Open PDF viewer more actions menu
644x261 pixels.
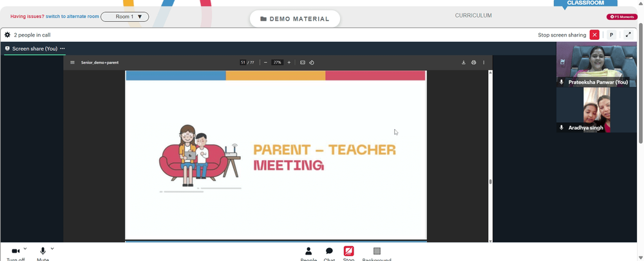(484, 62)
